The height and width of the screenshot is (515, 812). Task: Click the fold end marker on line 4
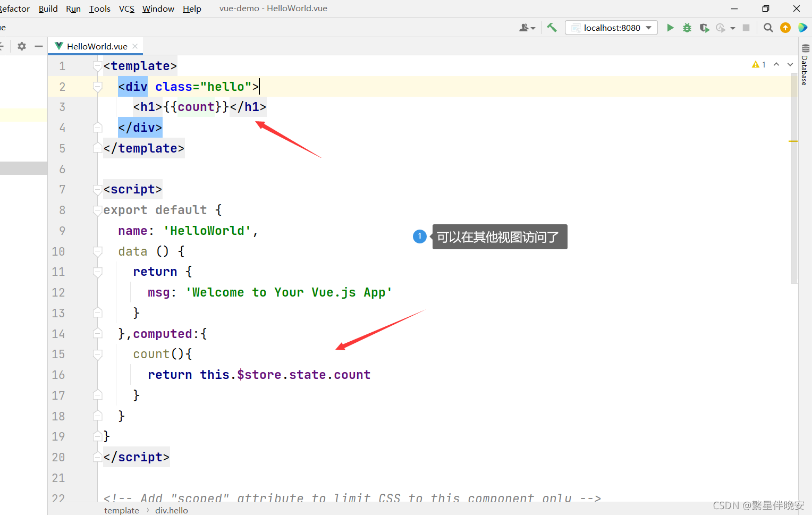coord(98,128)
